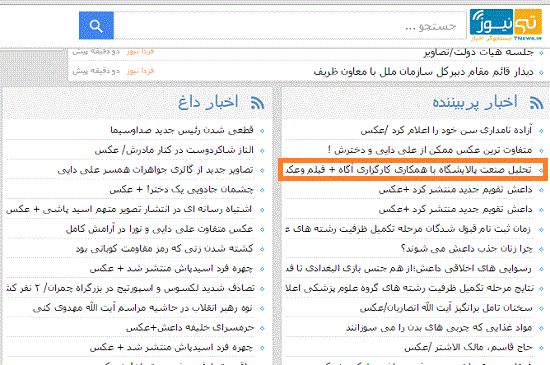
Task: Click the blue magnifier search button
Action: point(96,25)
